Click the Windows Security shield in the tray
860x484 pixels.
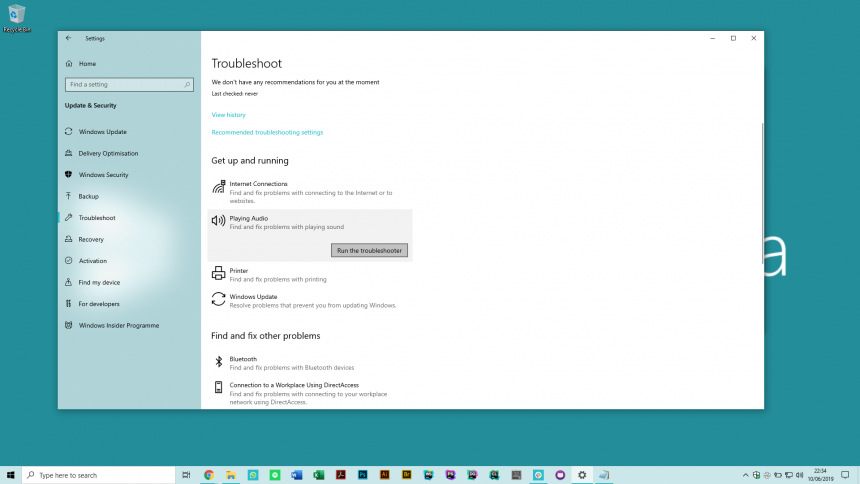pyautogui.click(x=756, y=475)
